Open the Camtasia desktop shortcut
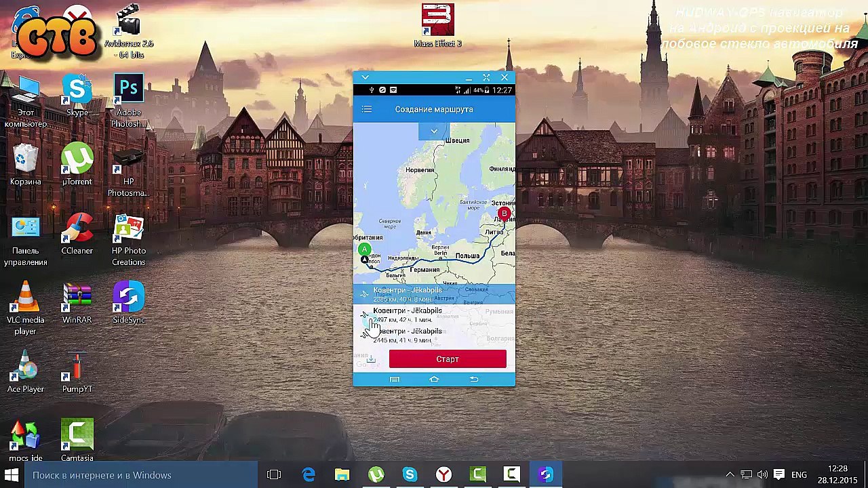This screenshot has height=488, width=868. point(77,441)
